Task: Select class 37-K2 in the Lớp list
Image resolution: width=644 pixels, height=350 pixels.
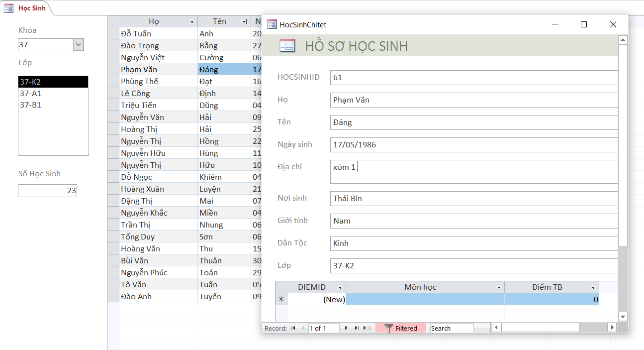Action: [x=53, y=82]
